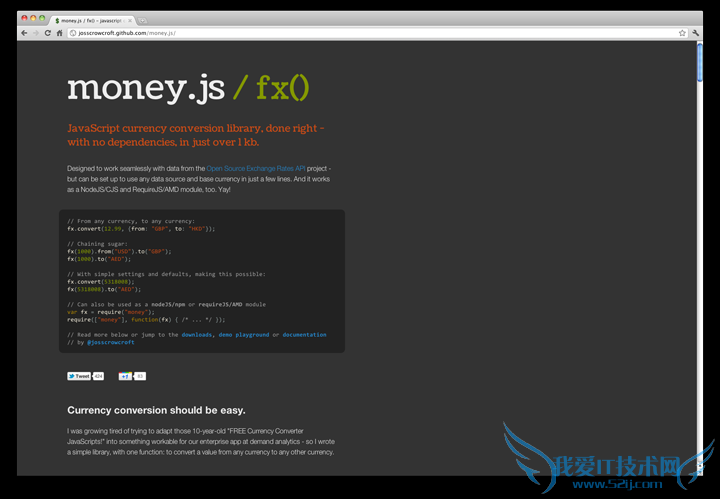Click the Google +1 button
Viewport: 720px width, 499px height.
pos(125,376)
